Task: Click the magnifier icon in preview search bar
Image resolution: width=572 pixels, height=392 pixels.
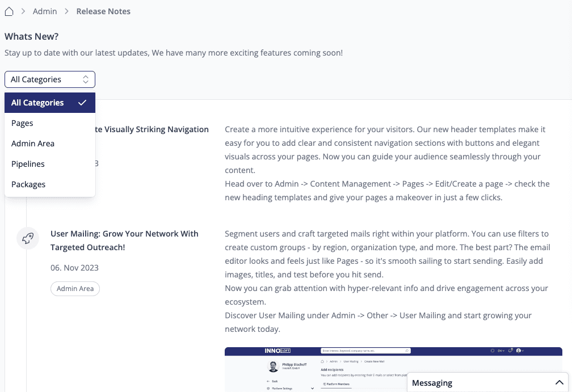Action: pos(407,351)
